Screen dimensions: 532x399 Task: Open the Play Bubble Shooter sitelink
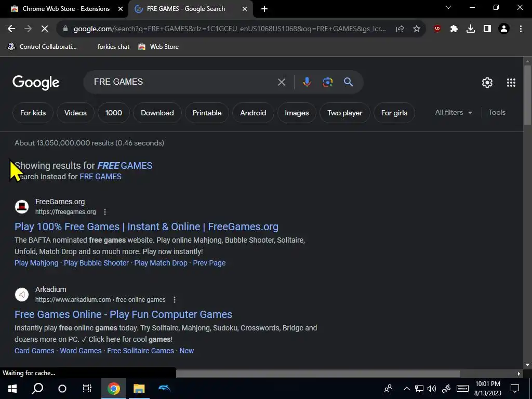(x=96, y=263)
